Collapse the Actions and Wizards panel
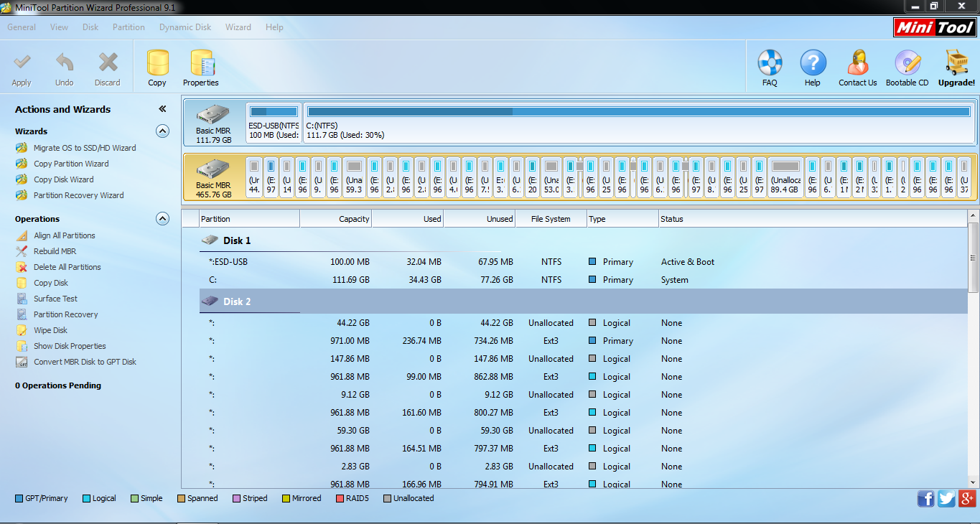The width and height of the screenshot is (980, 524). 162,109
